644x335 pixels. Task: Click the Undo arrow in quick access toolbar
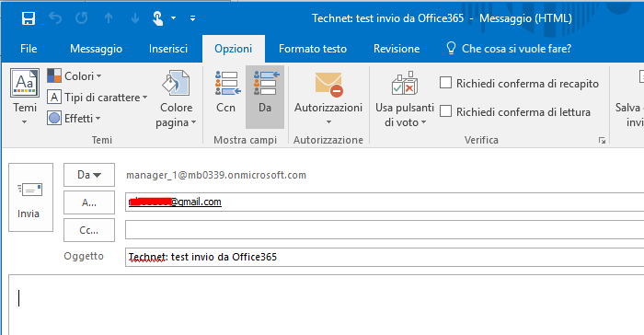(55, 18)
